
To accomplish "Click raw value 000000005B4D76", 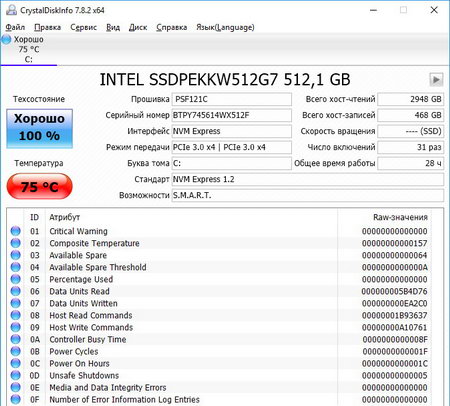I will (x=394, y=291).
